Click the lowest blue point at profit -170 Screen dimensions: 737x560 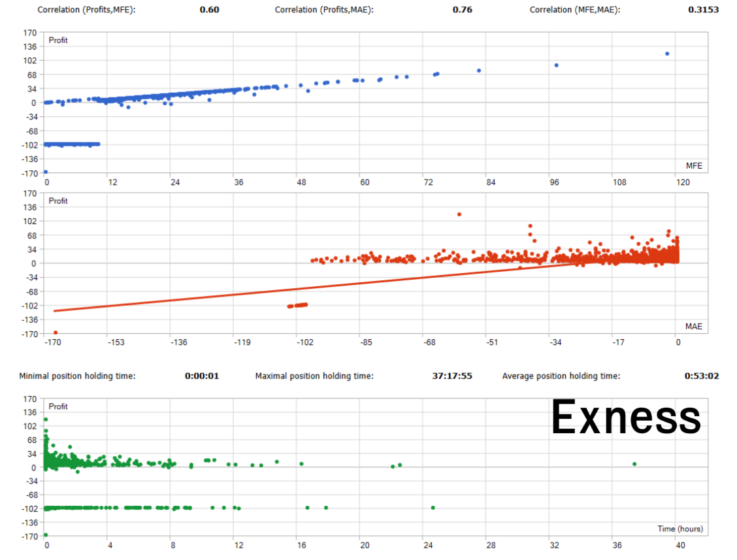pyautogui.click(x=46, y=172)
